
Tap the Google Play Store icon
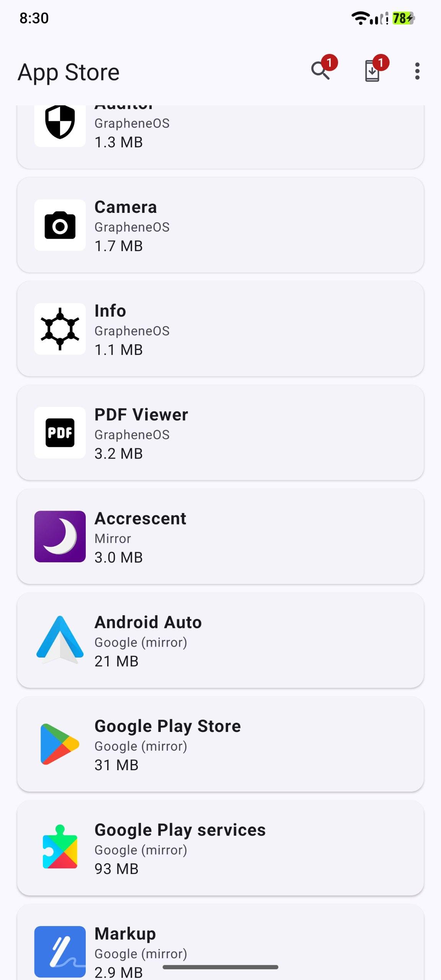point(60,744)
